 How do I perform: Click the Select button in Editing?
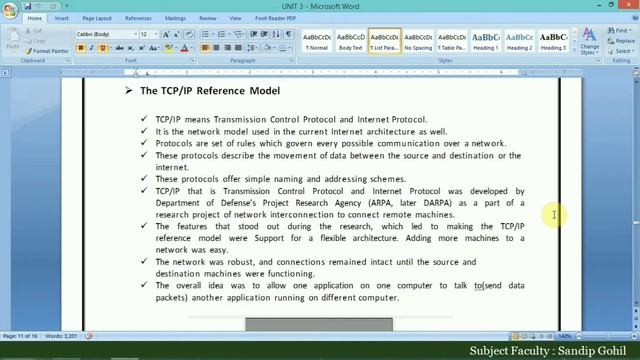click(x=620, y=51)
